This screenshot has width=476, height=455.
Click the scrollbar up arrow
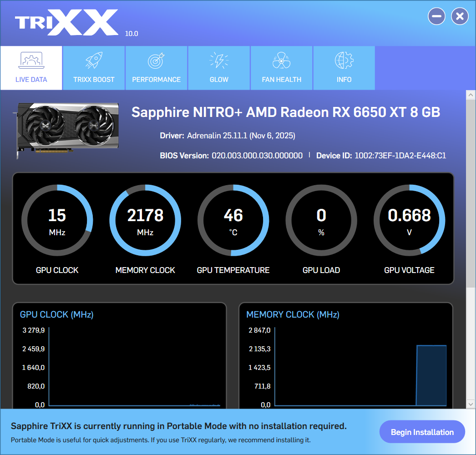471,95
